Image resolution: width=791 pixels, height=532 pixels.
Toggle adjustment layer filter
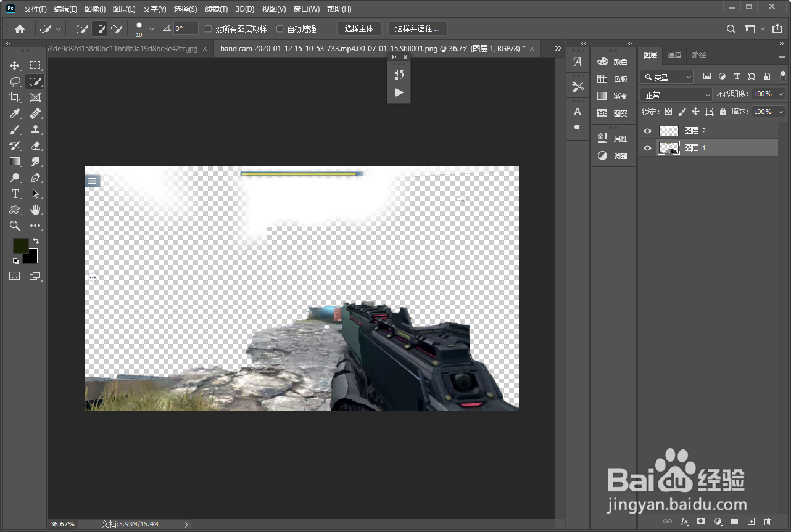pos(722,76)
